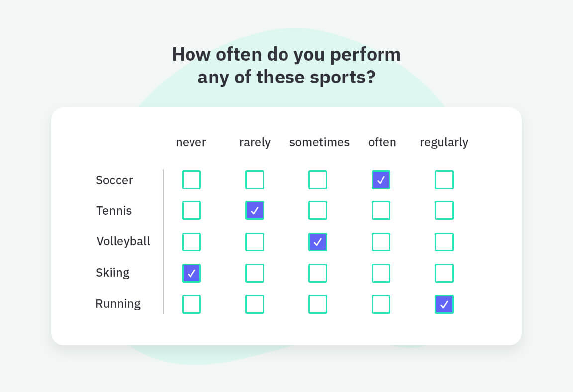573x392 pixels.
Task: Click the Volleyball row label
Action: click(123, 241)
